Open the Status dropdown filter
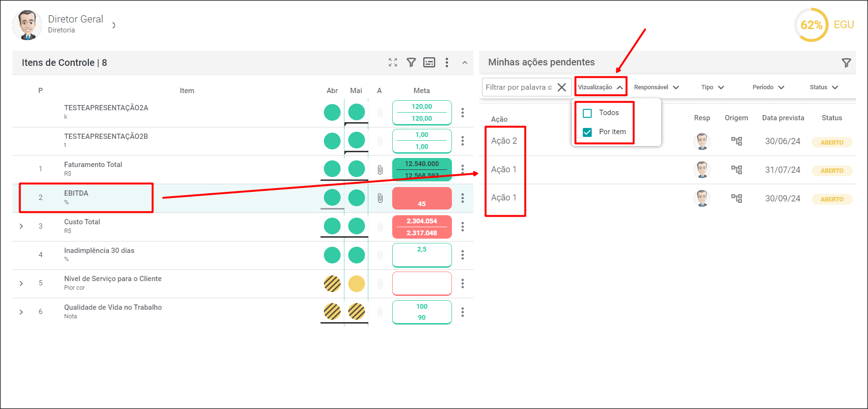Image resolution: width=868 pixels, height=409 pixels. (x=824, y=87)
